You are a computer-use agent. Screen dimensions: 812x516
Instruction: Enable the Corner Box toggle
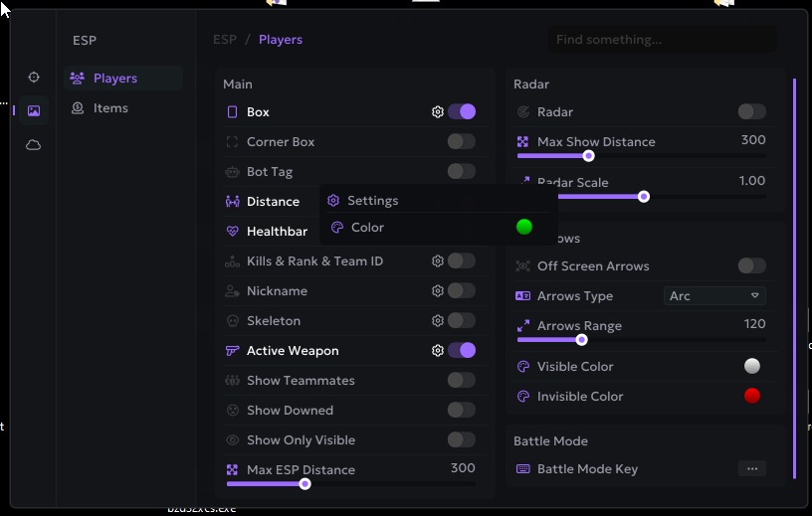tap(462, 142)
